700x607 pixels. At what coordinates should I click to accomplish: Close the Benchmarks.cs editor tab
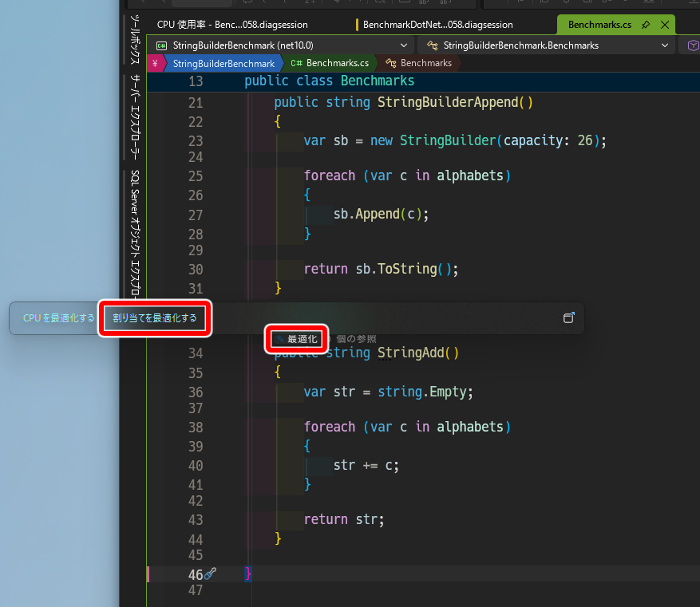tap(665, 25)
